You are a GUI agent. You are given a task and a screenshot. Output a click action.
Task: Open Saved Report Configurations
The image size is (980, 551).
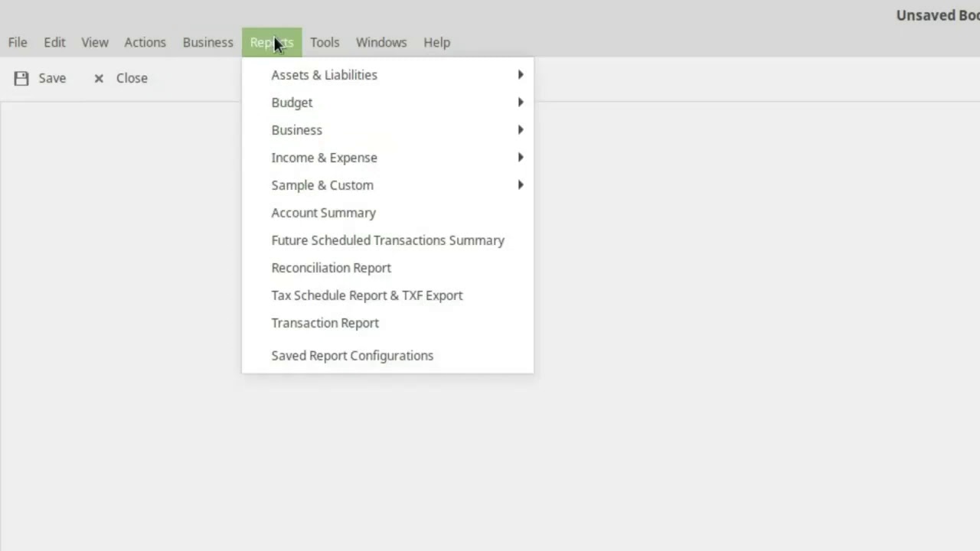tap(387, 356)
